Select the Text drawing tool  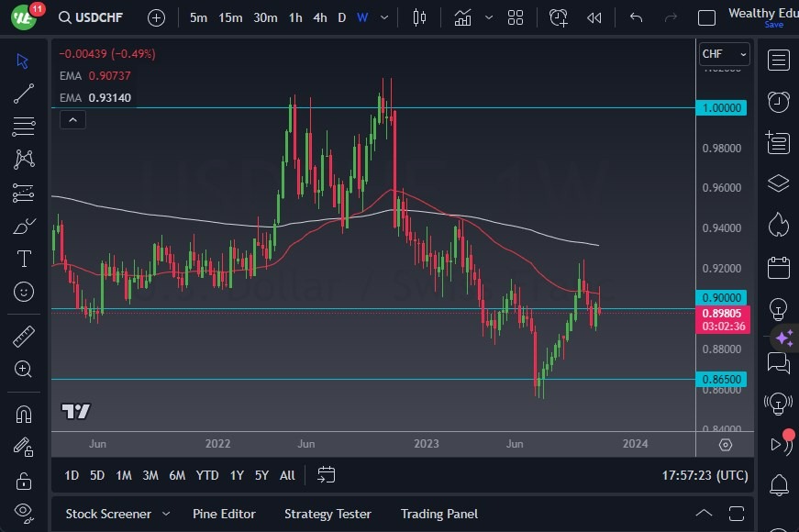click(23, 259)
